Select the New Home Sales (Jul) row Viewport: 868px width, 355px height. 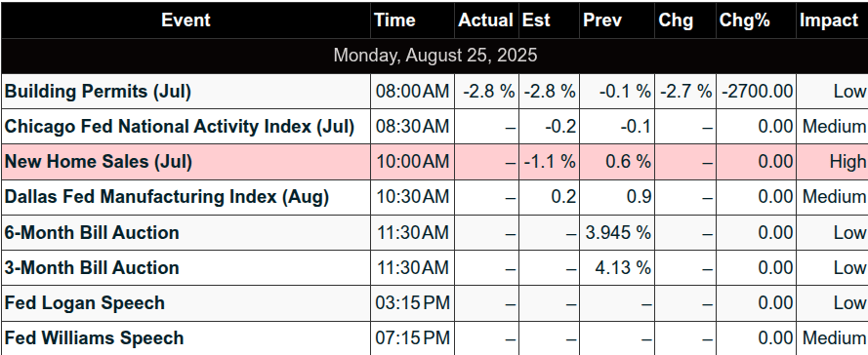[x=434, y=162]
